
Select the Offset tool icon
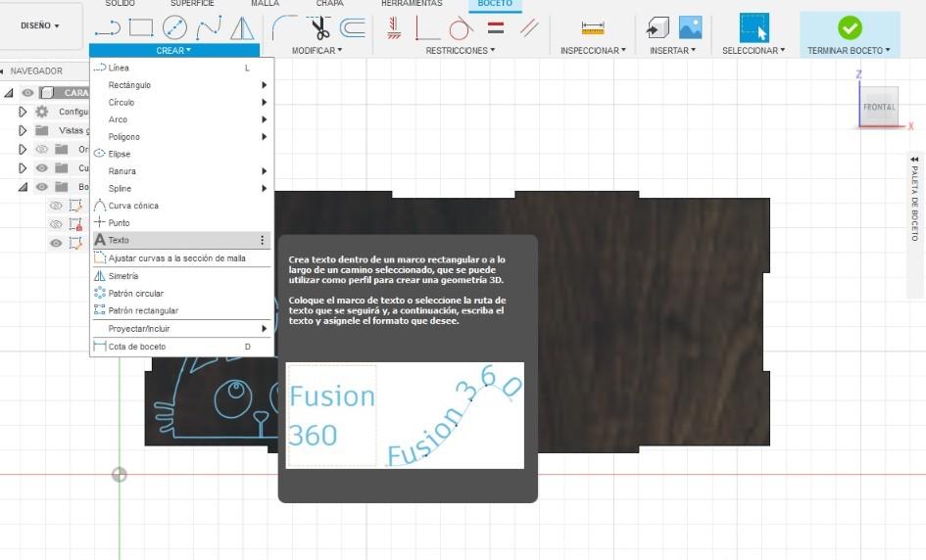[x=353, y=27]
